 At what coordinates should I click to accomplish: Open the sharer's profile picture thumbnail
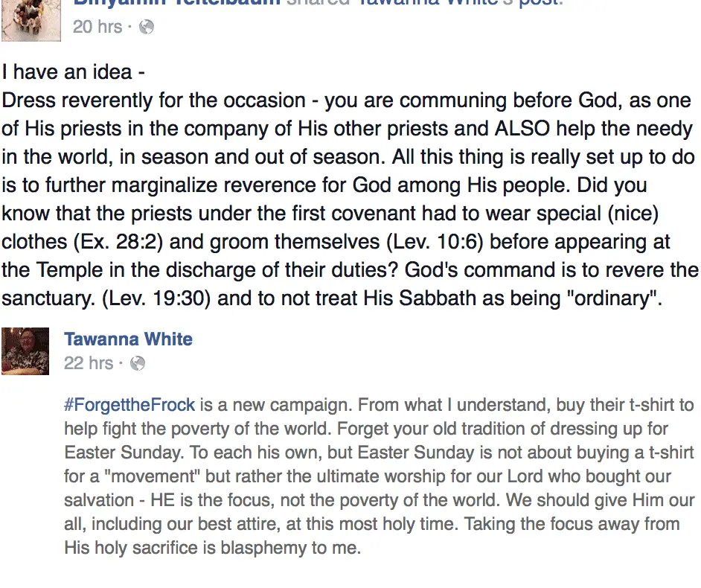pyautogui.click(x=31, y=21)
